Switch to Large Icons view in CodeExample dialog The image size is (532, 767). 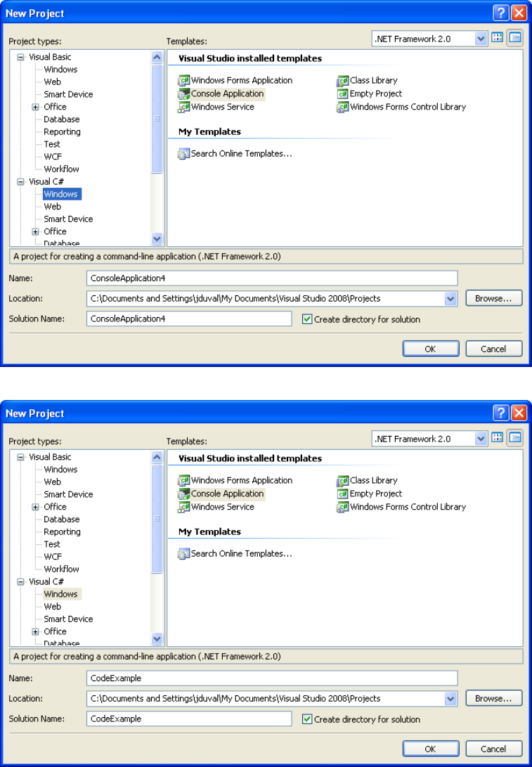(x=498, y=438)
